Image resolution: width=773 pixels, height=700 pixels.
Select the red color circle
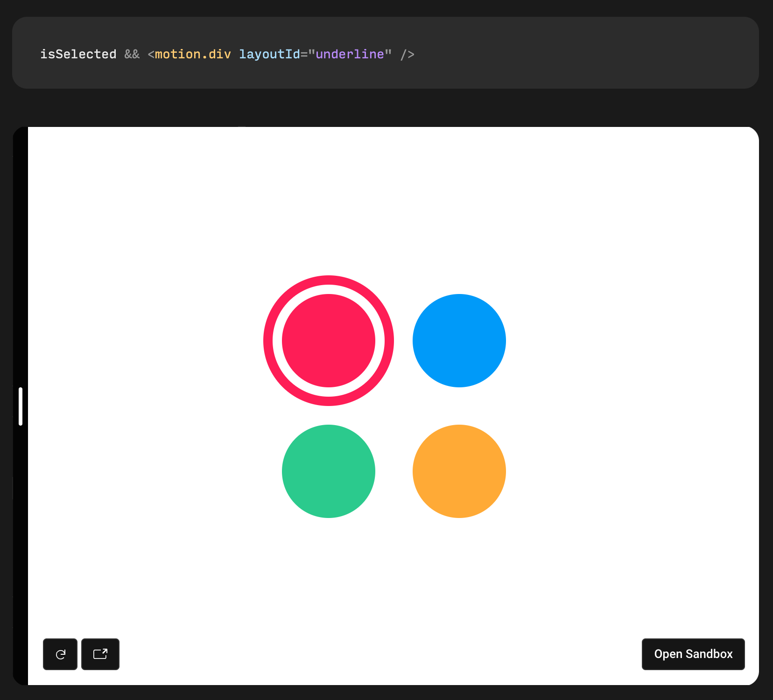pyautogui.click(x=329, y=341)
